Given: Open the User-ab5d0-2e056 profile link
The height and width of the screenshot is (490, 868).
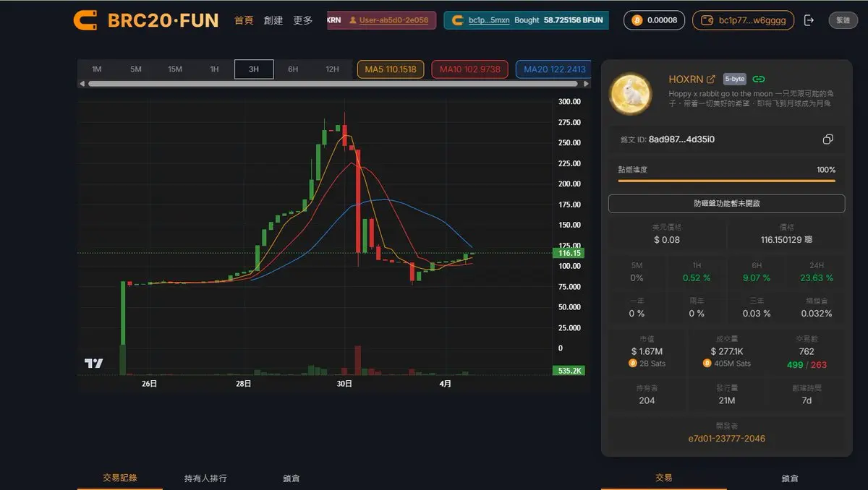Looking at the screenshot, I should 393,20.
